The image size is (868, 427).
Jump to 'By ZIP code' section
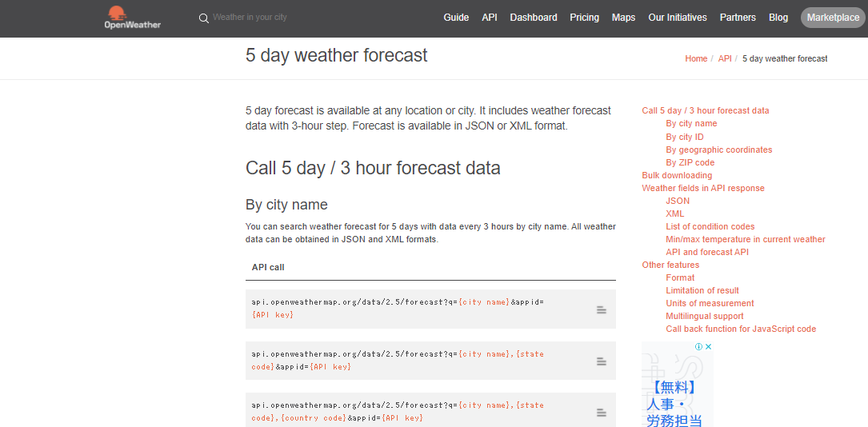pyautogui.click(x=690, y=162)
